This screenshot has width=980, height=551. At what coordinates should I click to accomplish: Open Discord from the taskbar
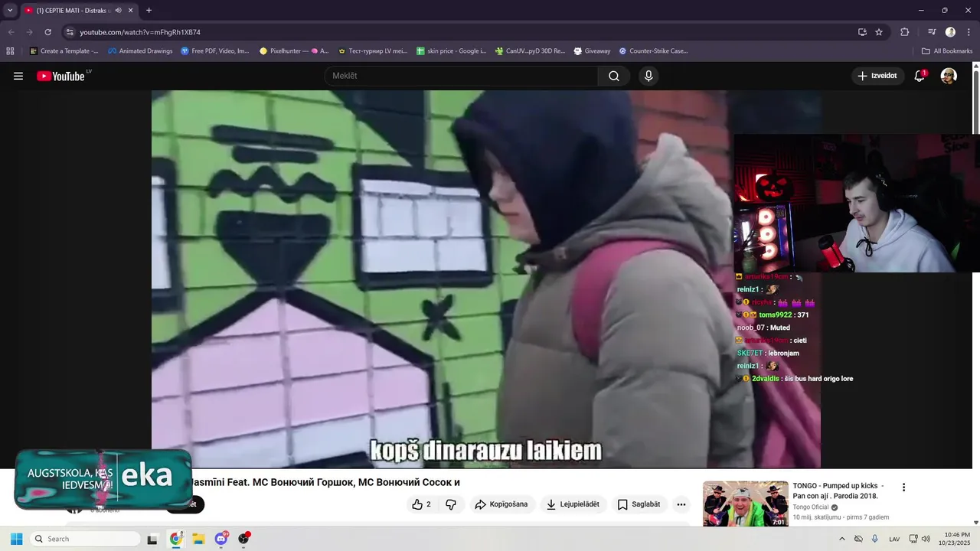point(221,539)
